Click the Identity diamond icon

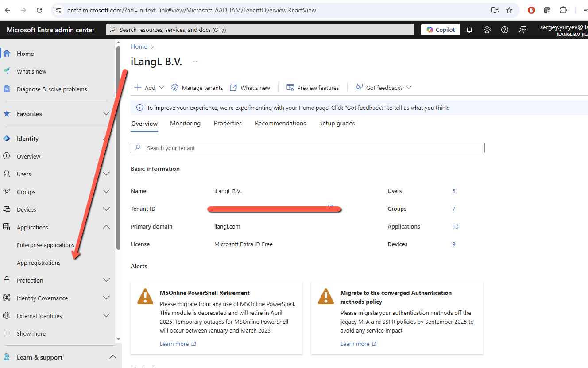pyautogui.click(x=7, y=139)
